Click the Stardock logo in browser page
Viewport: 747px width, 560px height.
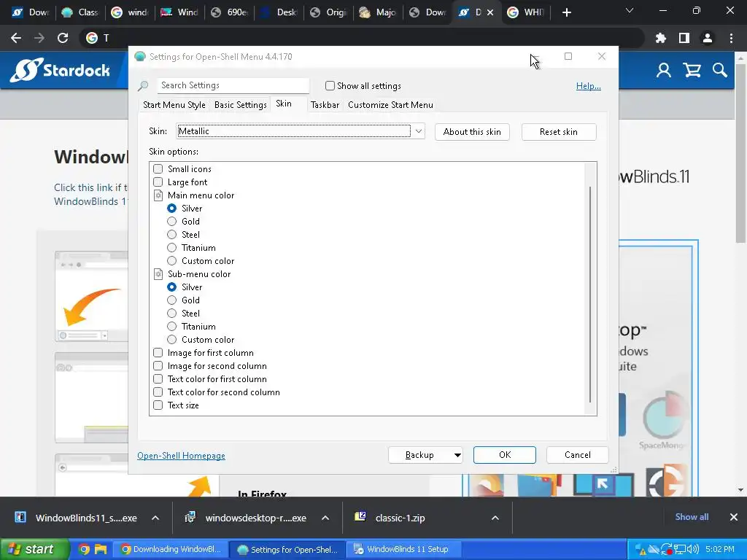point(60,70)
